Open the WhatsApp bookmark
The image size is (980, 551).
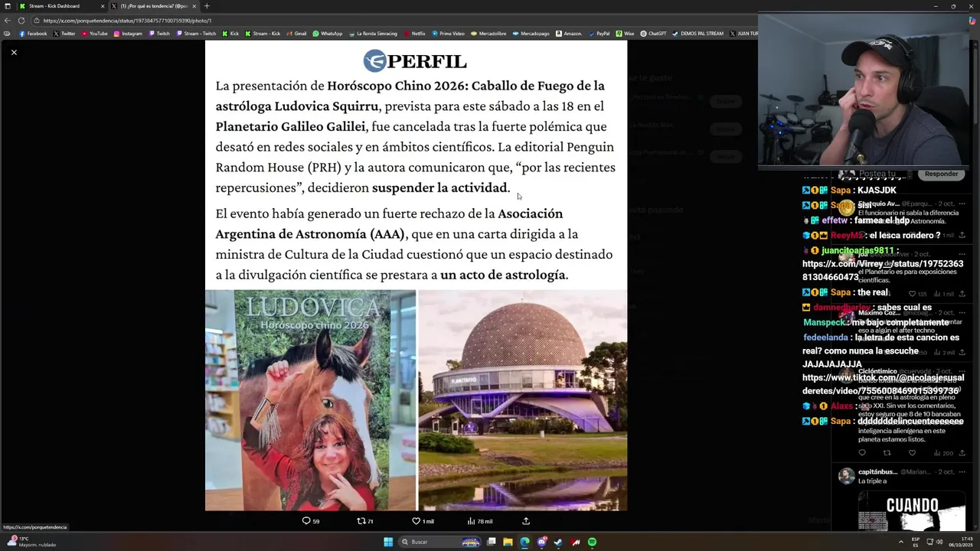tap(328, 34)
